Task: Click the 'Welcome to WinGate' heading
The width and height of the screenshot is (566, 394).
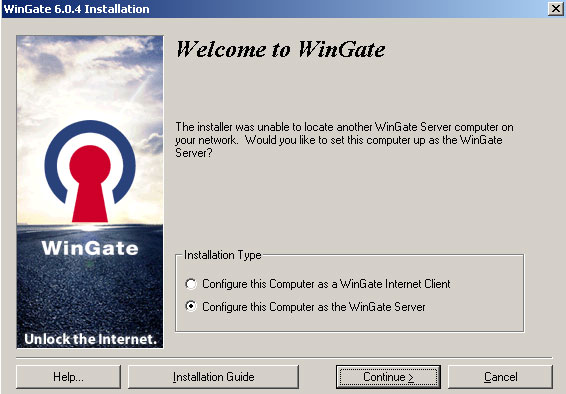Action: click(x=281, y=49)
